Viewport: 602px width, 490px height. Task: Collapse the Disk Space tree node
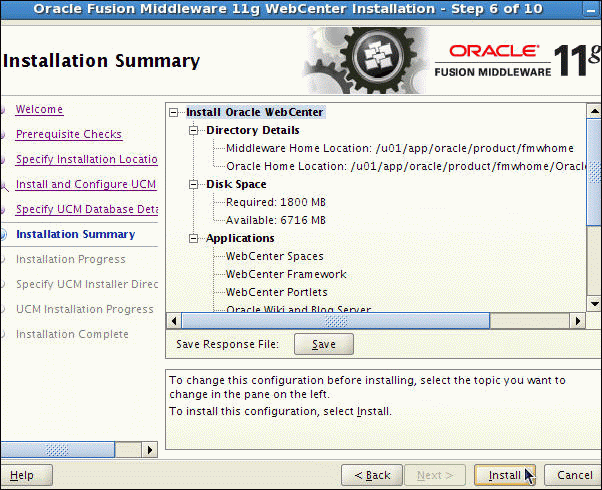(194, 185)
